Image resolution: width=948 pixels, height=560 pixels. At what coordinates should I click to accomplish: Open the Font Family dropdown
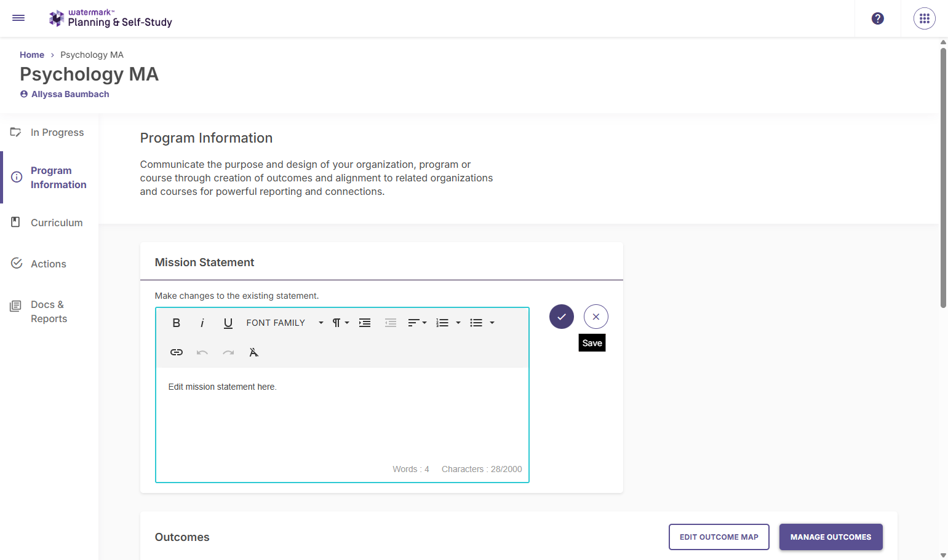(285, 323)
